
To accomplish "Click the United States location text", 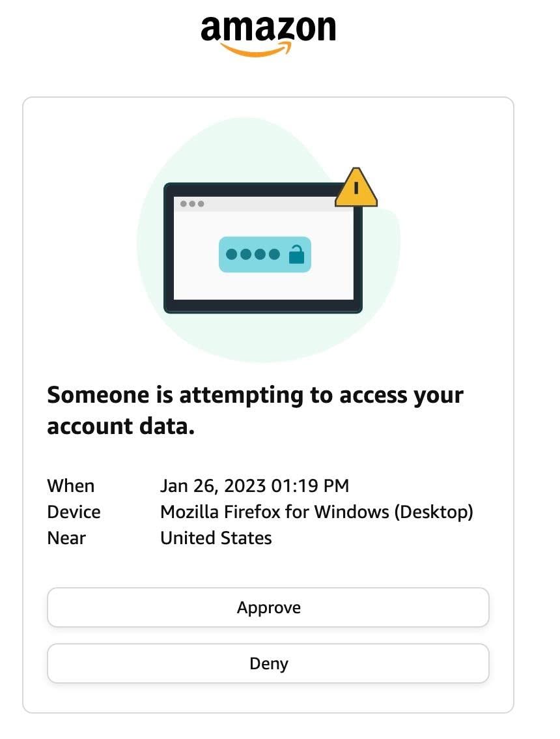I will click(216, 538).
